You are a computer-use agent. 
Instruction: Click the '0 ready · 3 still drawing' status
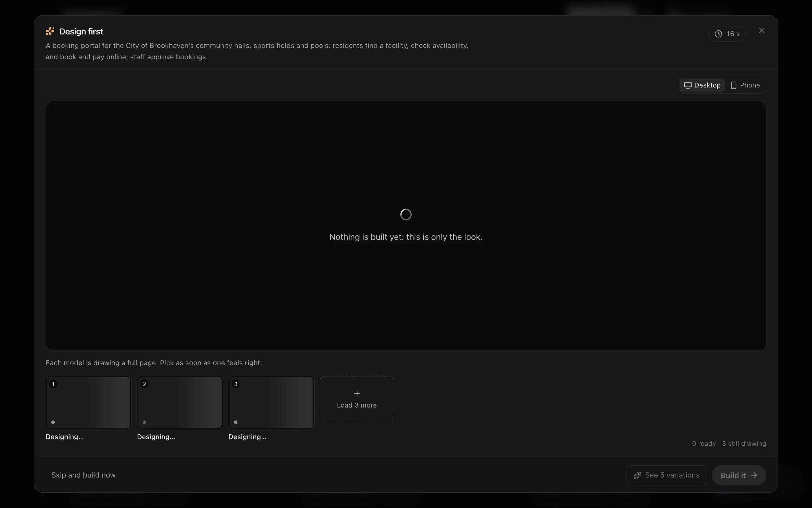pos(729,443)
